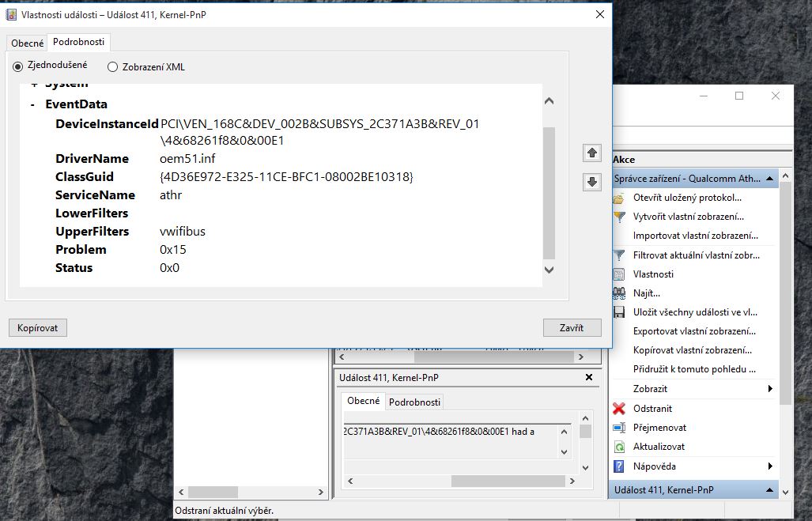
Task: Click the preview pane horizontal scrollbar thumb
Action: point(508,481)
